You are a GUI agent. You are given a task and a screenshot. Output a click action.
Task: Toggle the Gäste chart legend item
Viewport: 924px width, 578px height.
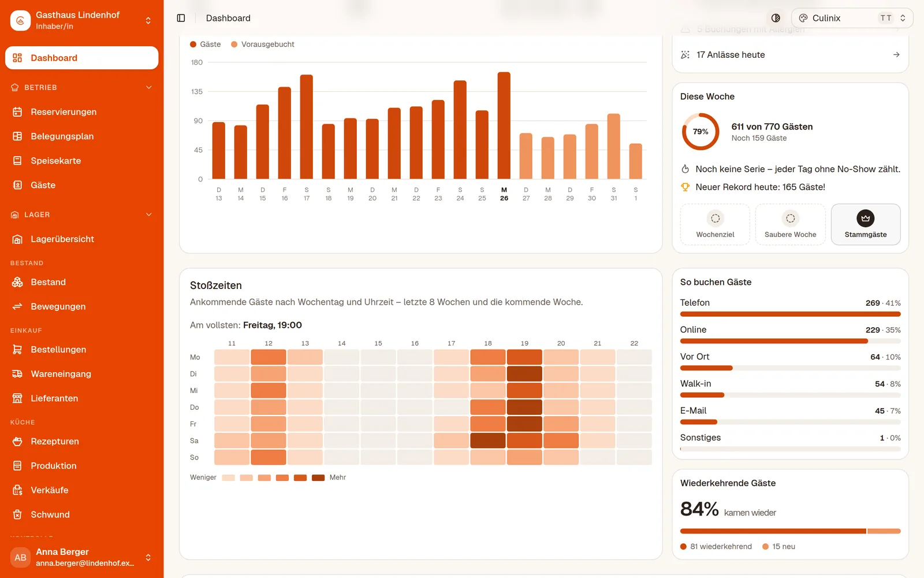coord(206,45)
